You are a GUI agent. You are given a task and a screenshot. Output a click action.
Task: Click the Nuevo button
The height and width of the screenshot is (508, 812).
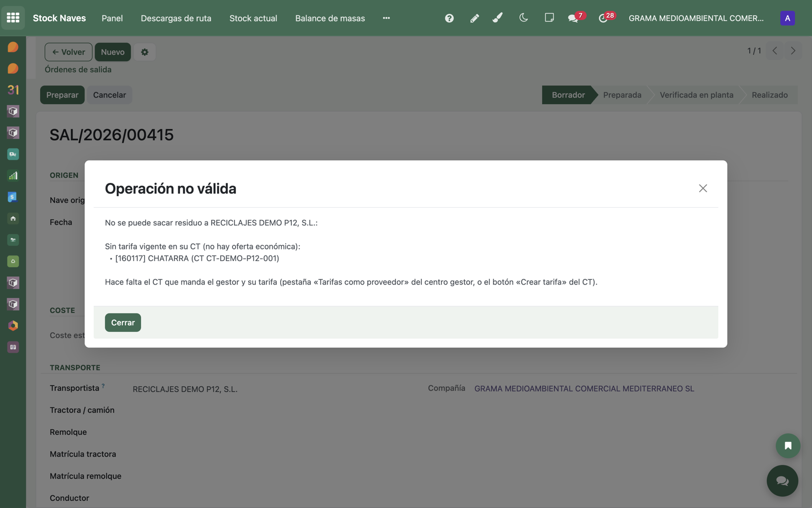pos(113,52)
